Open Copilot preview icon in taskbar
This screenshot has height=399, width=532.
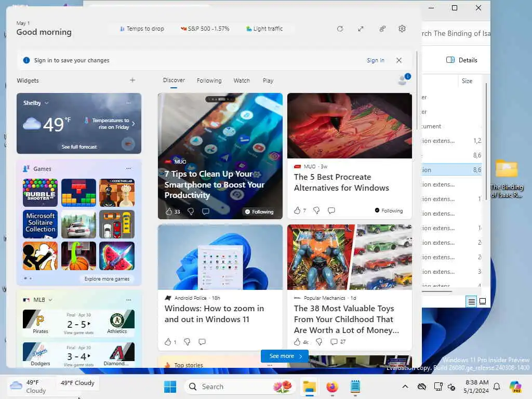(x=515, y=387)
